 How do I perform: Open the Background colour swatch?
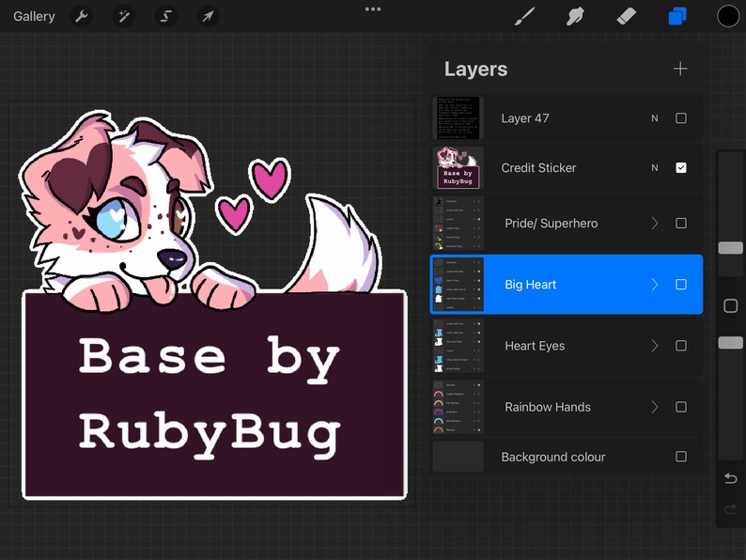[x=458, y=457]
